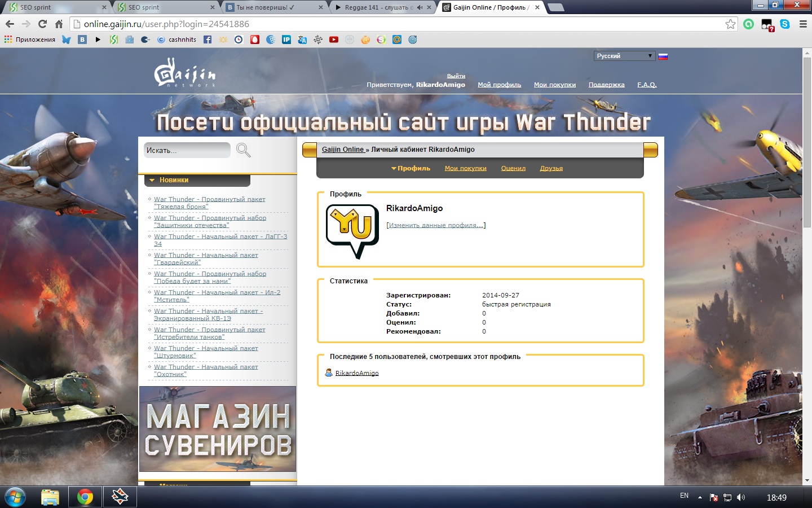The image size is (812, 508).
Task: Open the Facebook bookmark icon
Action: pos(208,40)
